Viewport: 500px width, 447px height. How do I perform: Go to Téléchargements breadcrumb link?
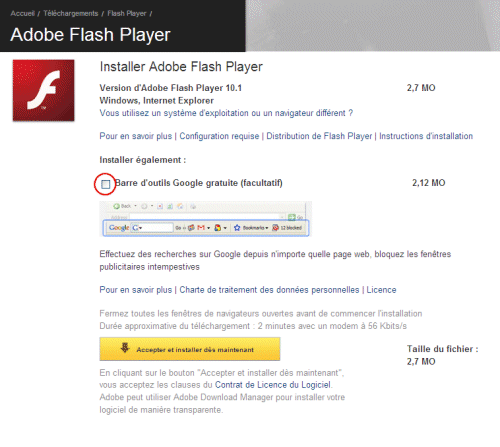coord(71,13)
